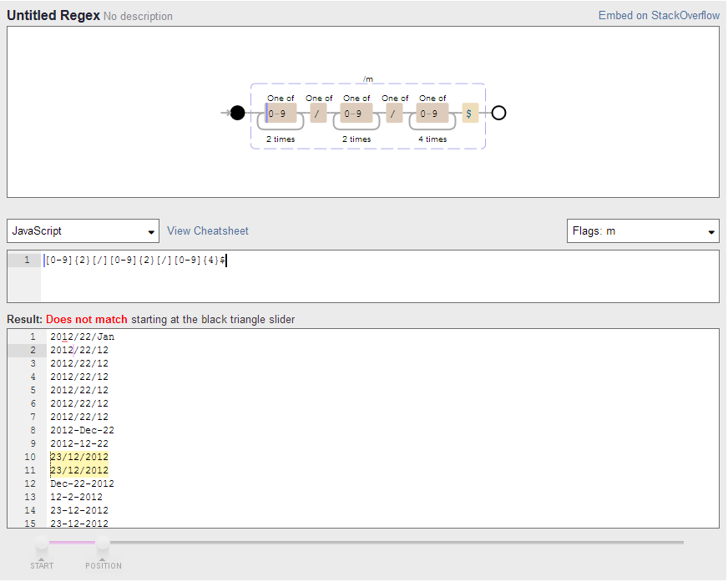This screenshot has width=728, height=587.
Task: Open the View Cheatsheet link
Action: [x=208, y=230]
